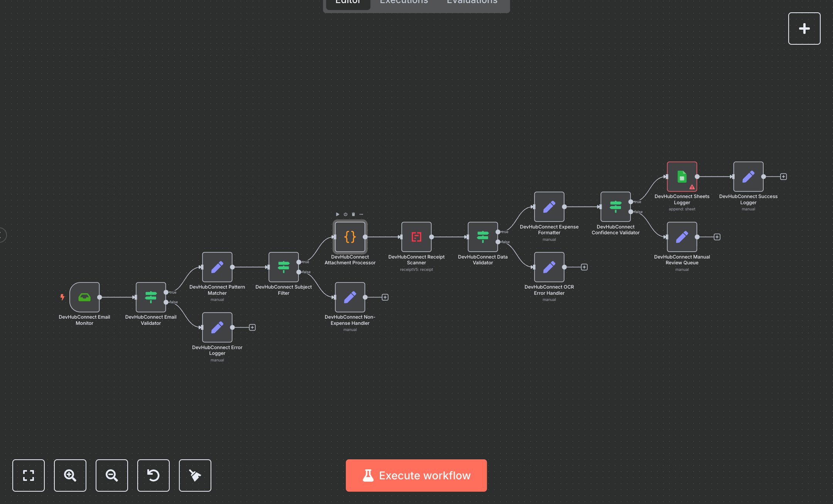Click the Execute workflow button

pos(416,475)
